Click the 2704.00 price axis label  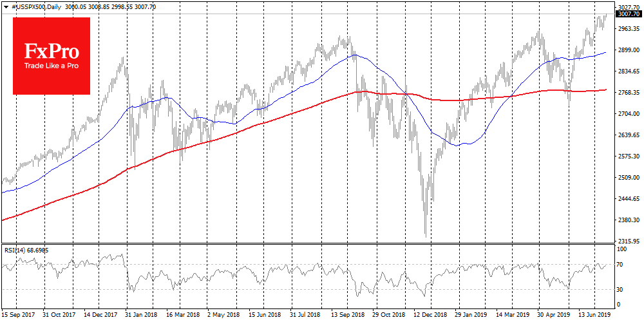click(x=626, y=114)
